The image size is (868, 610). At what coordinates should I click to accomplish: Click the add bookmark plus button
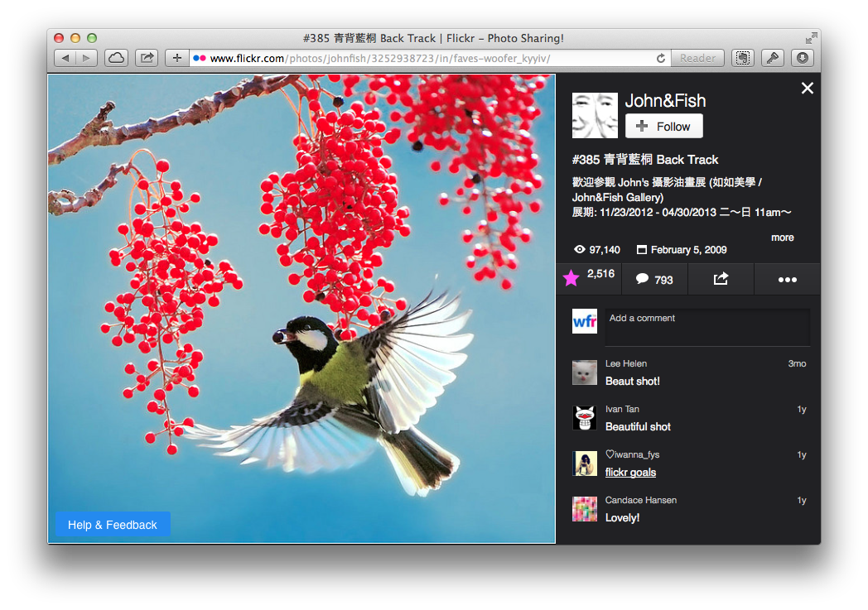[176, 58]
